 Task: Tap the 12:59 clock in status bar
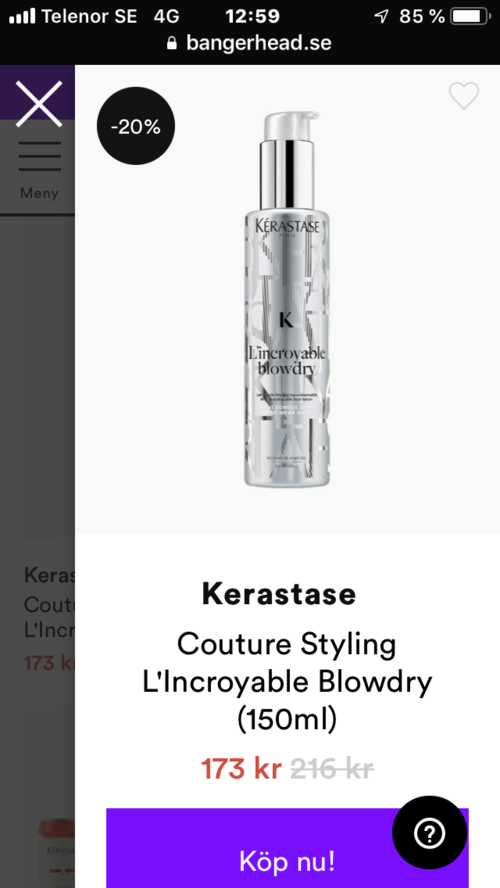tap(253, 16)
